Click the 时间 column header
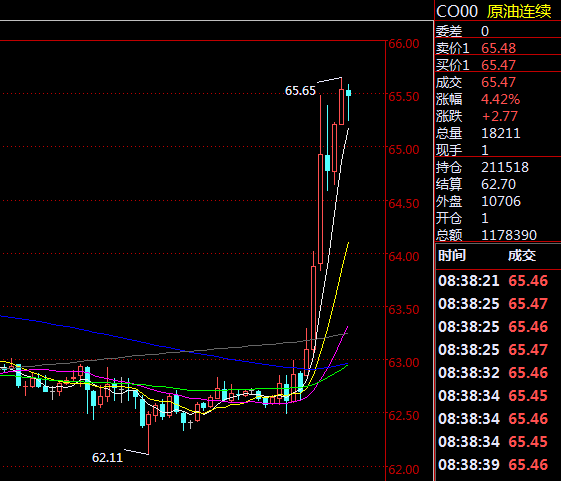 [x=452, y=256]
